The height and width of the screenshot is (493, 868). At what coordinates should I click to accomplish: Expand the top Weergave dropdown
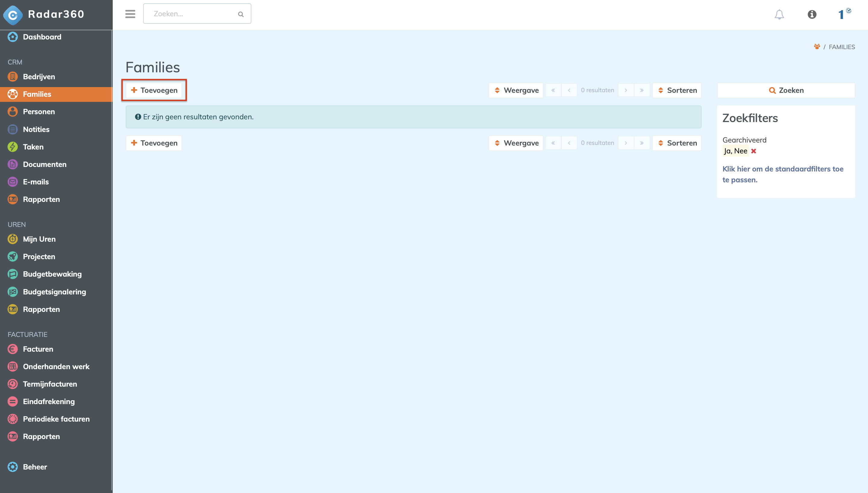516,90
